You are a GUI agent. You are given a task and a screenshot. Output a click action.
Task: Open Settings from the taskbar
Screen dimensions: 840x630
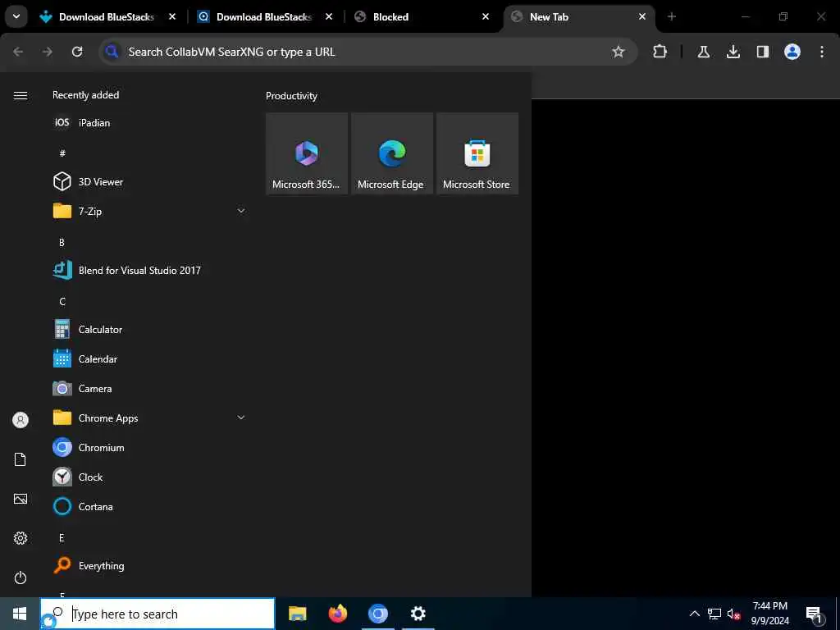(418, 614)
